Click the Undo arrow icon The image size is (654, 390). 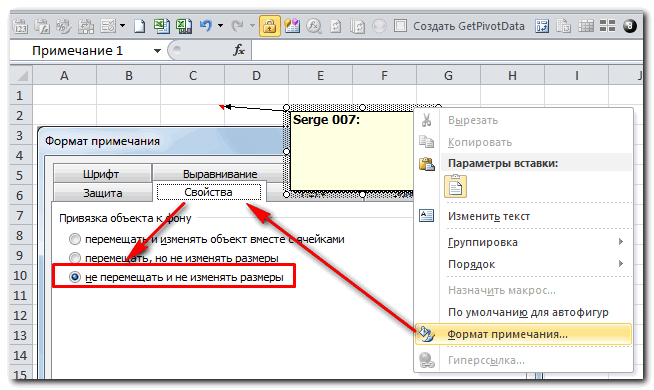coord(206,26)
